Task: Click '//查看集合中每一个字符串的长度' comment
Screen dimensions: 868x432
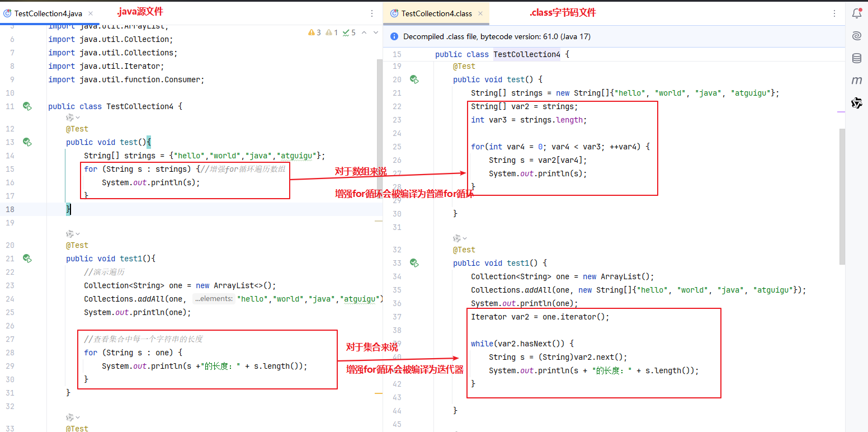Action: pyautogui.click(x=143, y=339)
